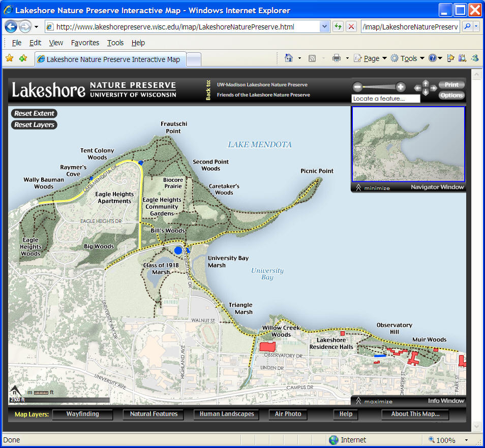Viewport: 485px width, 448px height.
Task: Click the large blue circle marker on map
Action: tap(178, 250)
